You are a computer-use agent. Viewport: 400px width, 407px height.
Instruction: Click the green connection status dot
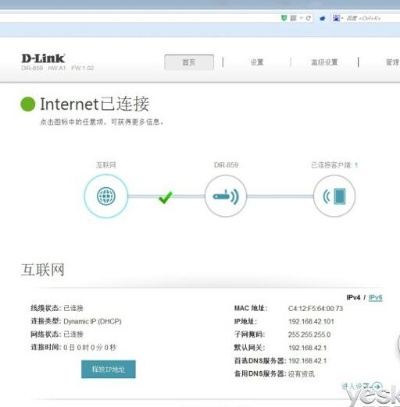pos(28,104)
